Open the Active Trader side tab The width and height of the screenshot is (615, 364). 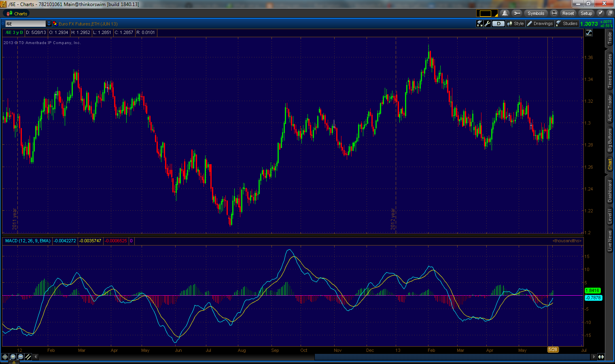tap(610, 108)
